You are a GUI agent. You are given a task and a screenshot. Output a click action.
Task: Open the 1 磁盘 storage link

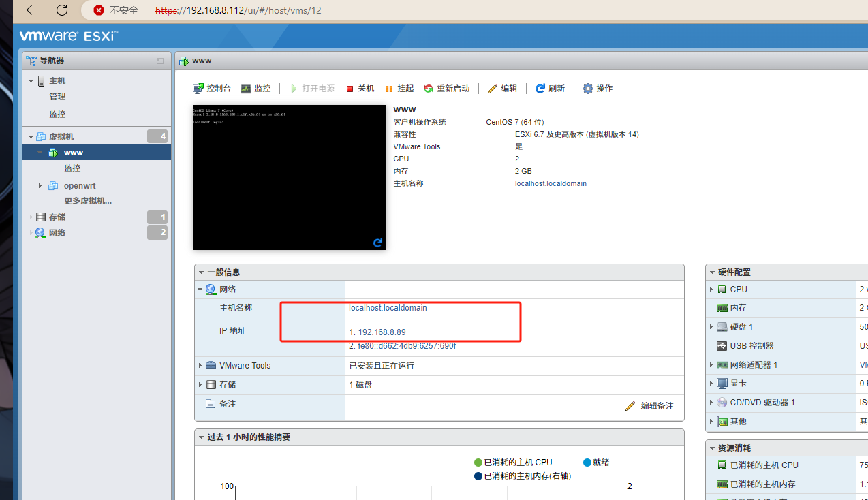click(360, 385)
